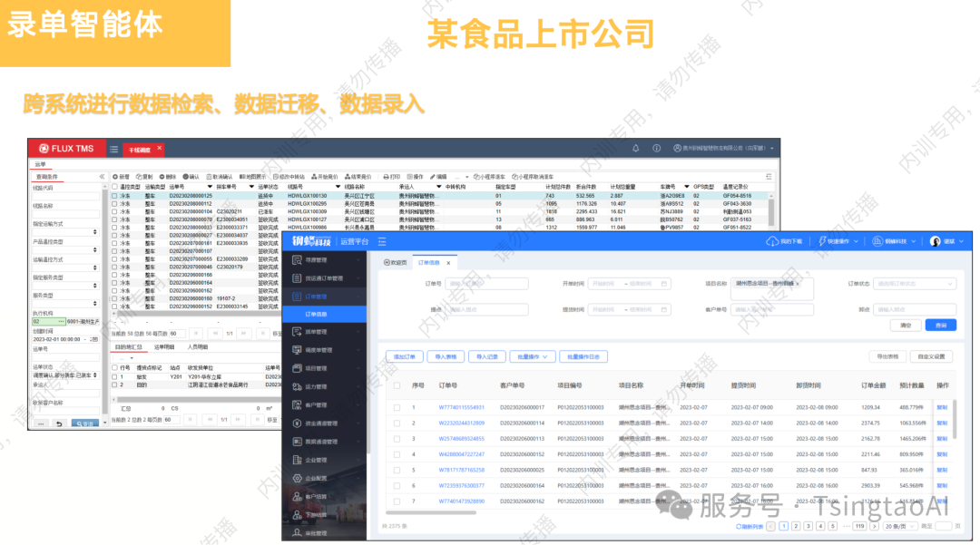Open FLUX 服务类型 dropdown
980x545 pixels.
[x=66, y=304]
